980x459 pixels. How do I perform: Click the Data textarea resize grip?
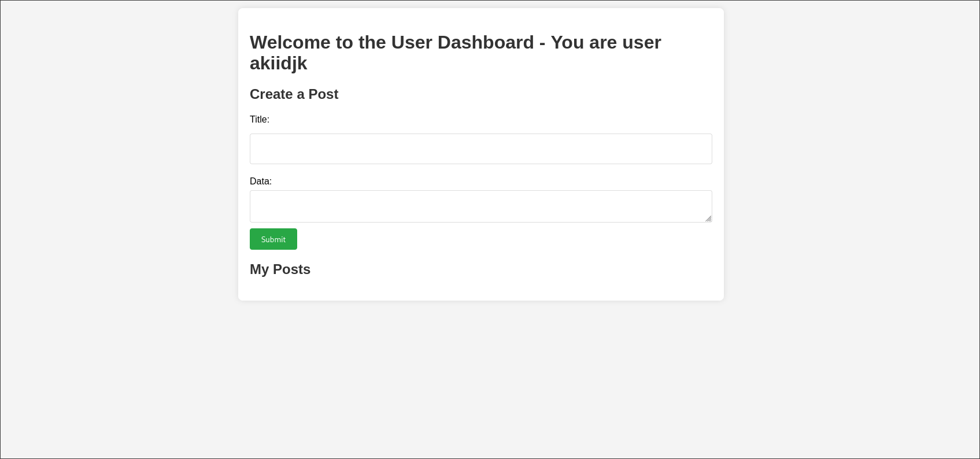(708, 219)
